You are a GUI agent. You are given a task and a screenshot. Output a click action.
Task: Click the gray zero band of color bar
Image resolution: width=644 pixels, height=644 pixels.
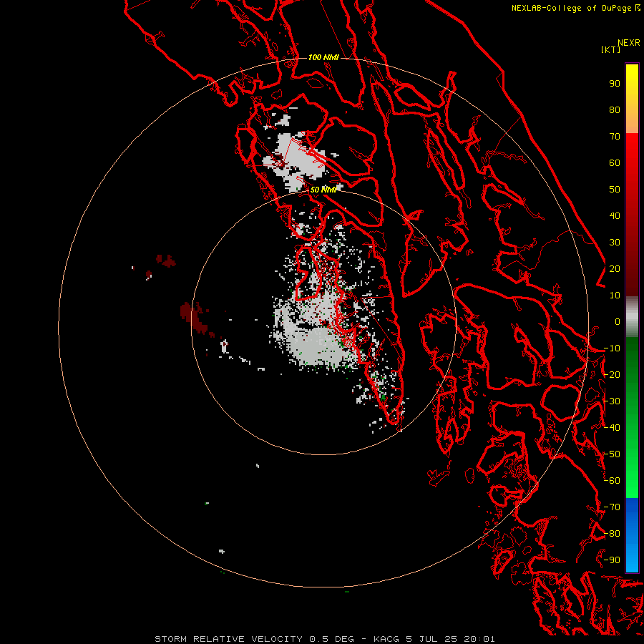(x=632, y=317)
